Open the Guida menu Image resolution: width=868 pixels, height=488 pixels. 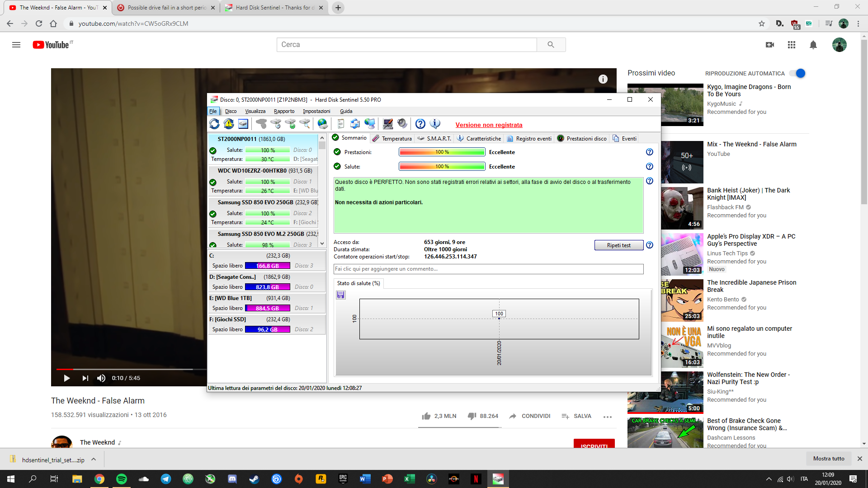(346, 111)
